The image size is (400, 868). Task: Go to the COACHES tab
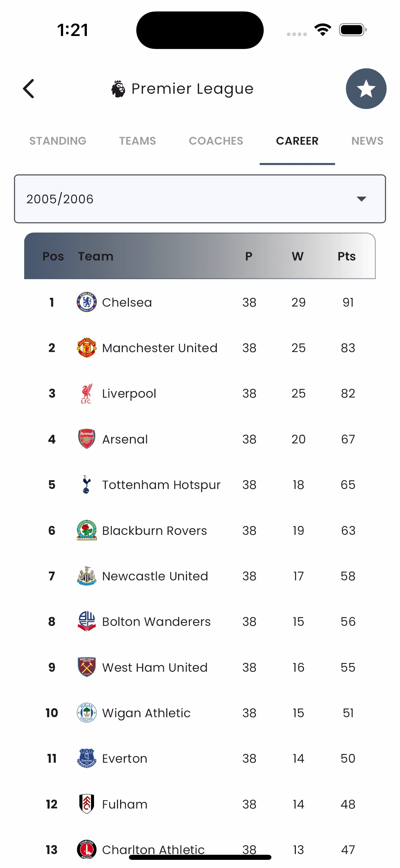click(216, 141)
